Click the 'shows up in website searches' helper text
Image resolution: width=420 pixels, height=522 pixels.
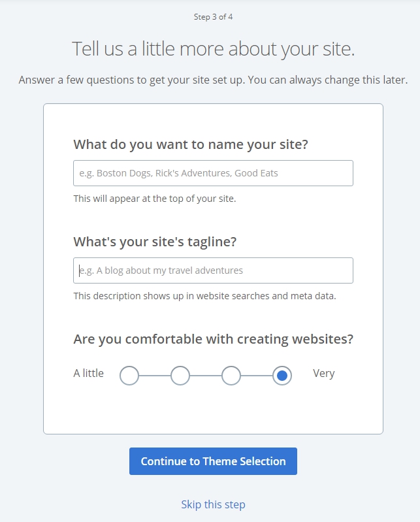click(x=204, y=296)
